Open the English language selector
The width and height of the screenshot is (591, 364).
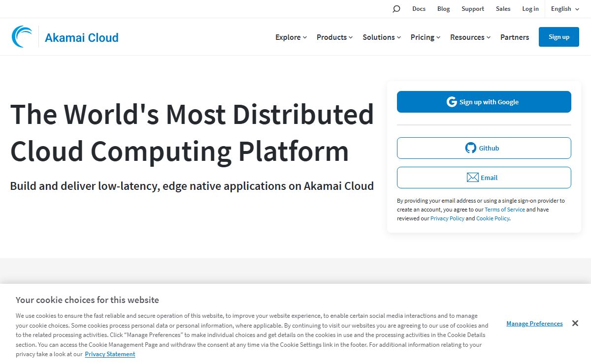565,9
